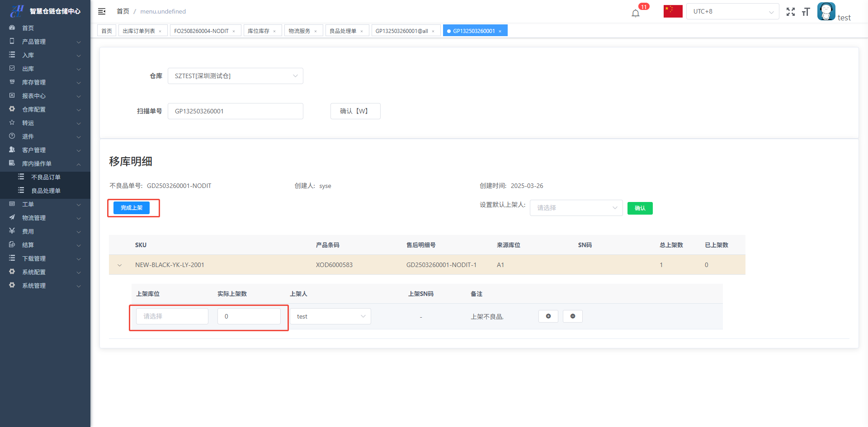This screenshot has width=868, height=427.
Task: Click the add row plus icon
Action: click(x=548, y=316)
